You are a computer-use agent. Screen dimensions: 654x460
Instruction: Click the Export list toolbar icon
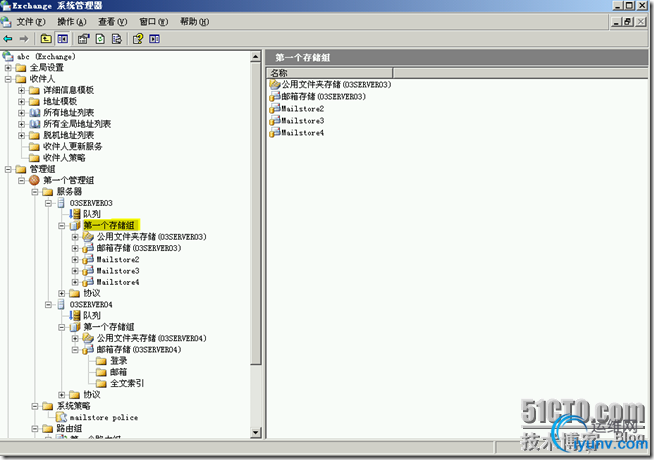coord(117,39)
